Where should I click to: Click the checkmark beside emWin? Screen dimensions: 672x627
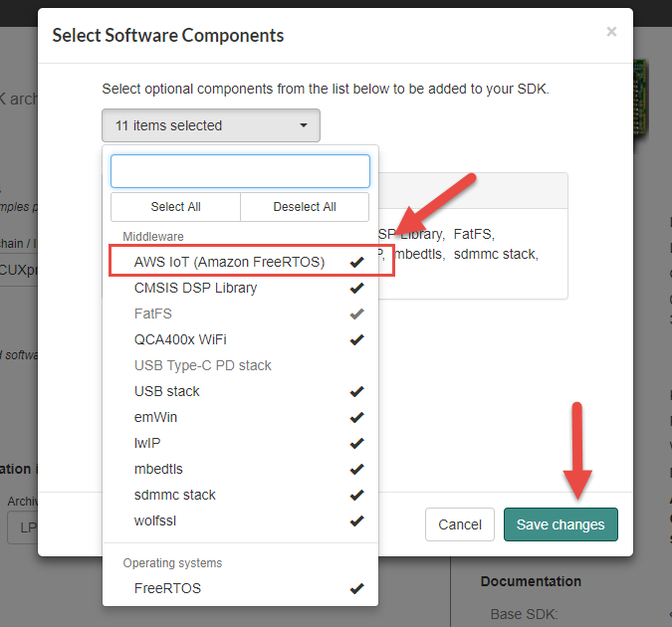tap(356, 417)
